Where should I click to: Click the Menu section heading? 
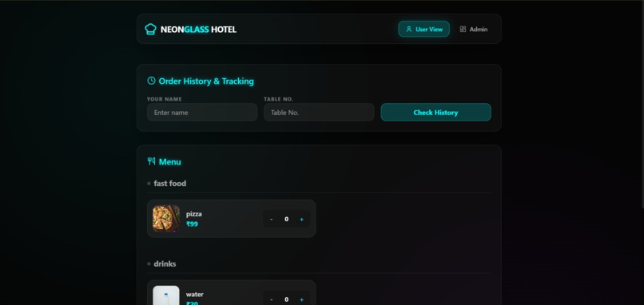tap(170, 162)
